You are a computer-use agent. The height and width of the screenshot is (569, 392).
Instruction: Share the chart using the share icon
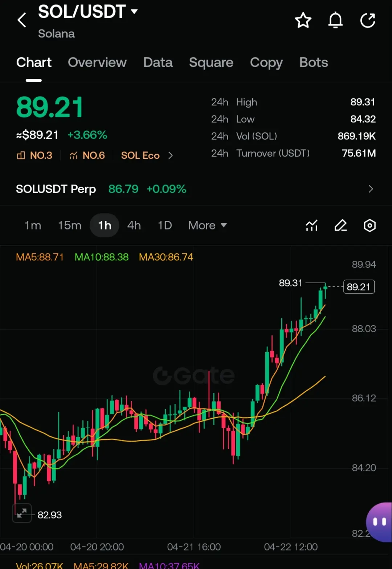tap(368, 20)
